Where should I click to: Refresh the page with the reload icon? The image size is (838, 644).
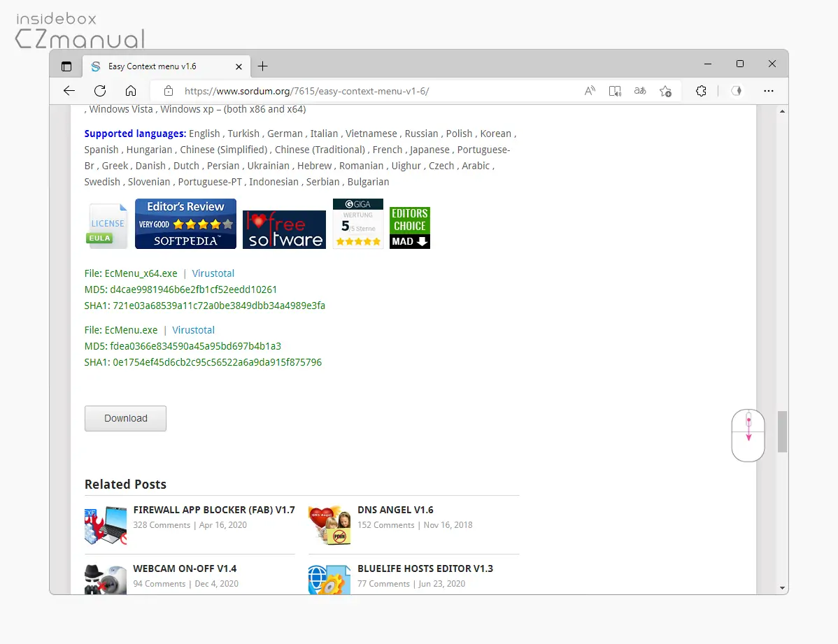100,91
